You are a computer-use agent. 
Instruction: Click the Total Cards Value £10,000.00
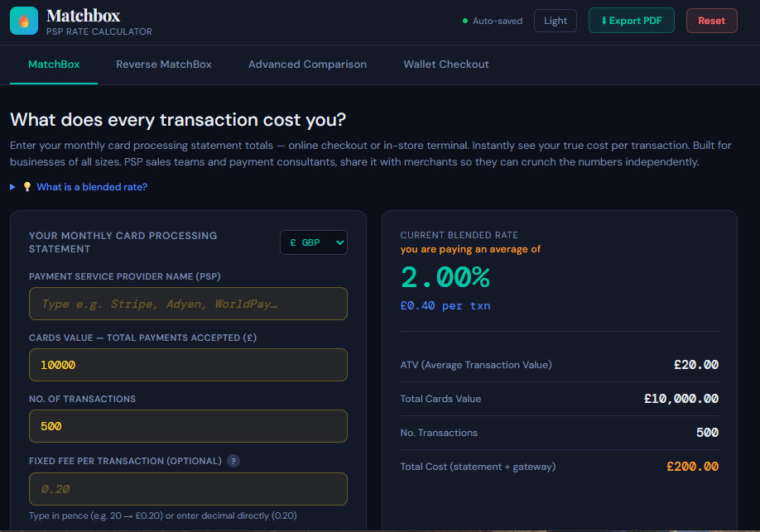click(681, 399)
